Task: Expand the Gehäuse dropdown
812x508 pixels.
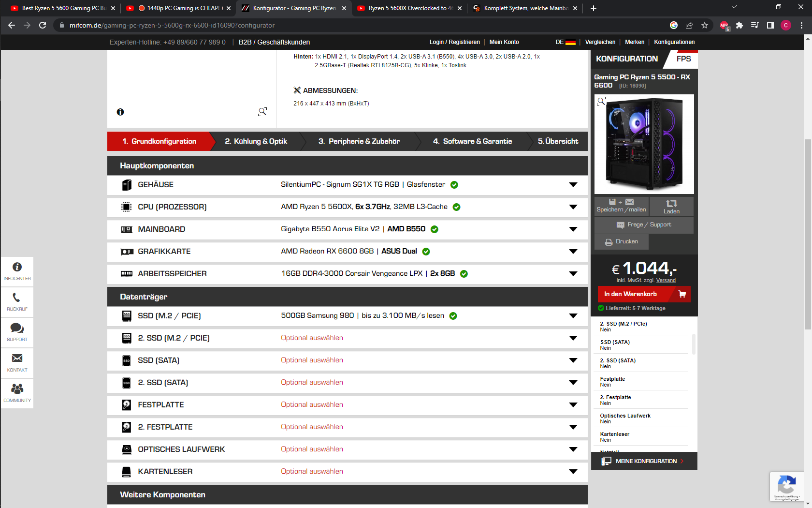Action: (573, 185)
